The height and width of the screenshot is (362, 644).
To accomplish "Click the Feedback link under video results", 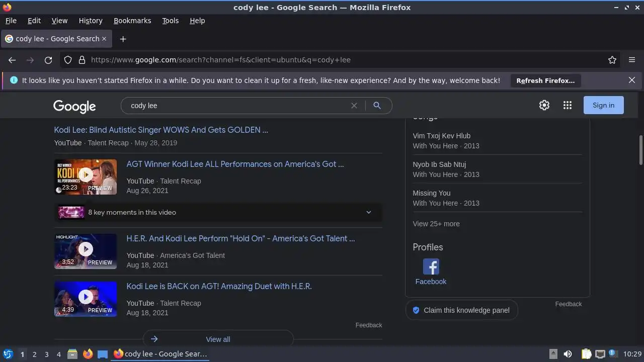I will [x=369, y=325].
